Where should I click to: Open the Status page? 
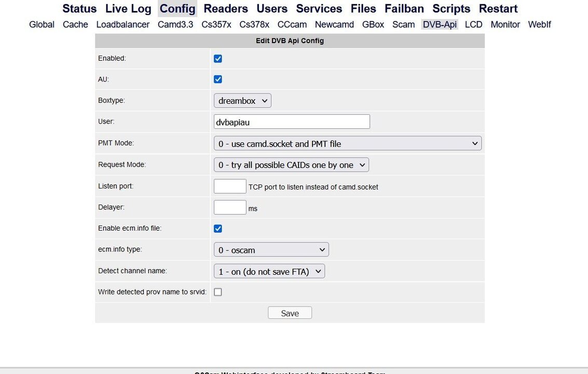click(79, 8)
